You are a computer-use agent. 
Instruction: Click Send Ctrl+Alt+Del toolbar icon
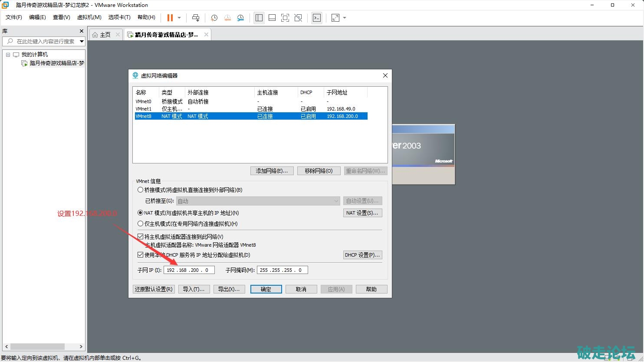[196, 18]
